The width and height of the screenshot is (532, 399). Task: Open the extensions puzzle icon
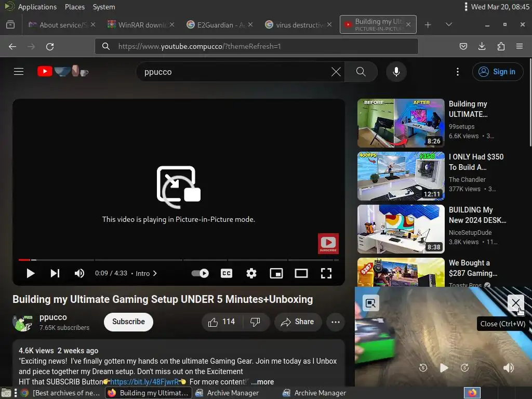coord(501,46)
